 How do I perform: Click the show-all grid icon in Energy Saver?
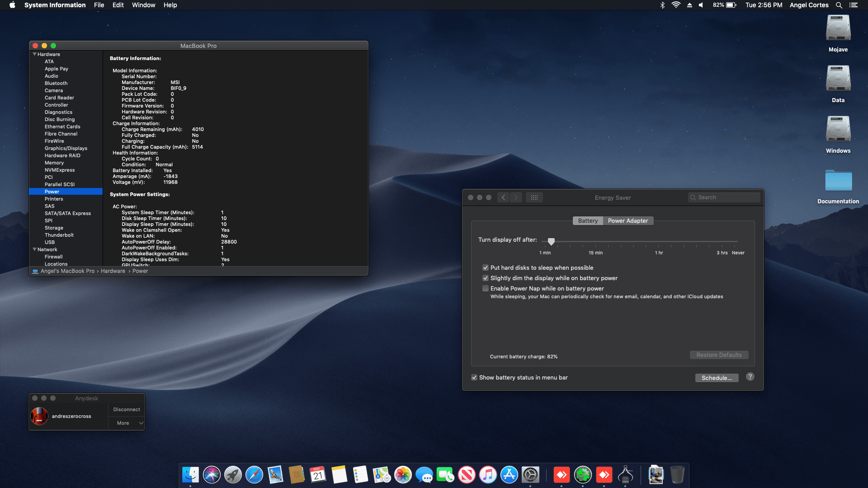click(x=534, y=197)
